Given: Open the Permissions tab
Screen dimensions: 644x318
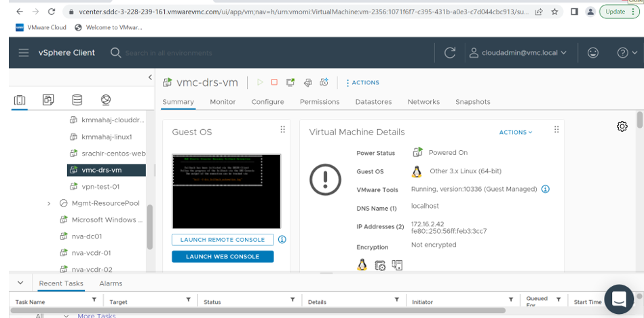Looking at the screenshot, I should (320, 102).
